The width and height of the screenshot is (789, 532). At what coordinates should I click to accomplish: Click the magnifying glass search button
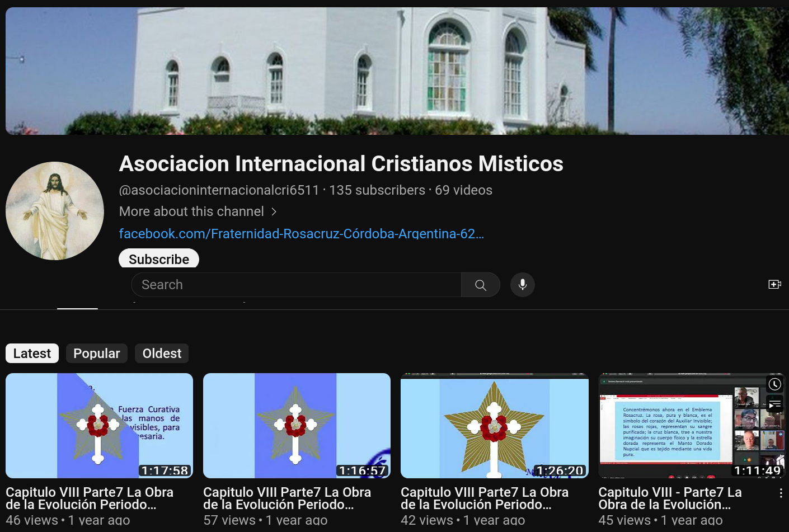click(480, 285)
